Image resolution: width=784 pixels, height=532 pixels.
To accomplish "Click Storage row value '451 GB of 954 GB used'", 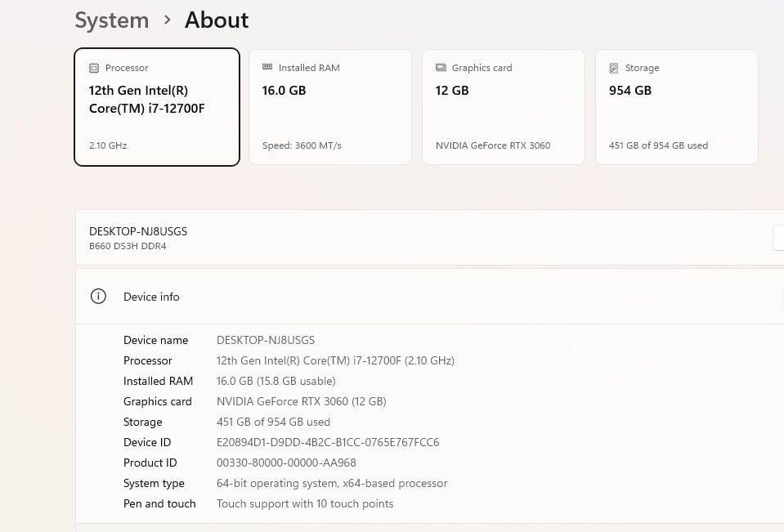I will 274,422.
